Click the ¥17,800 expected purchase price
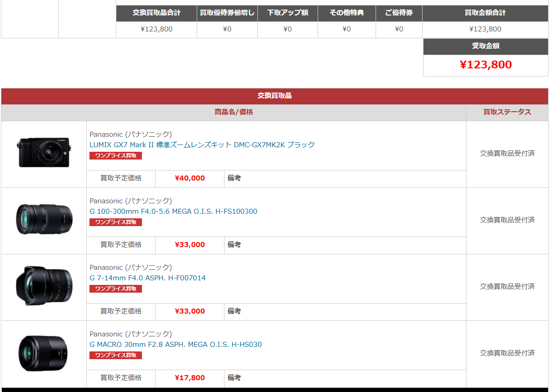 190,378
